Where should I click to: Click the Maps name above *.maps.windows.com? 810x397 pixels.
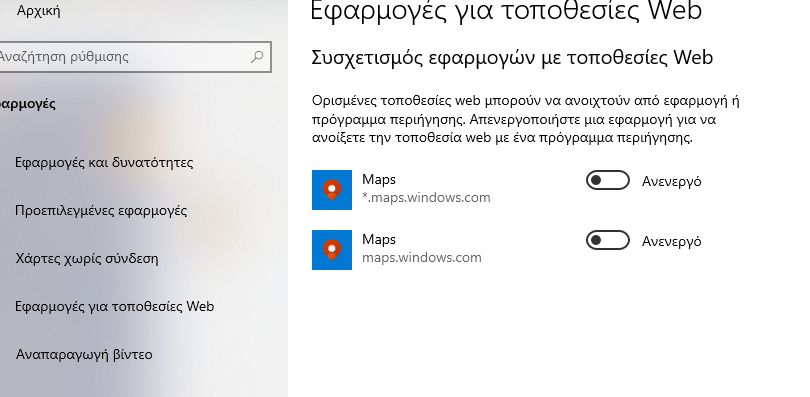[379, 180]
